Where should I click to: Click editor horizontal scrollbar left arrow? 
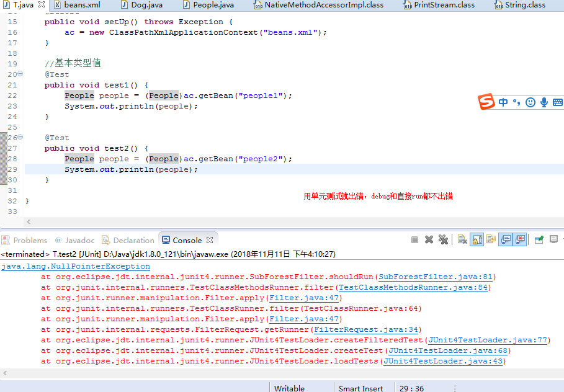(x=29, y=222)
